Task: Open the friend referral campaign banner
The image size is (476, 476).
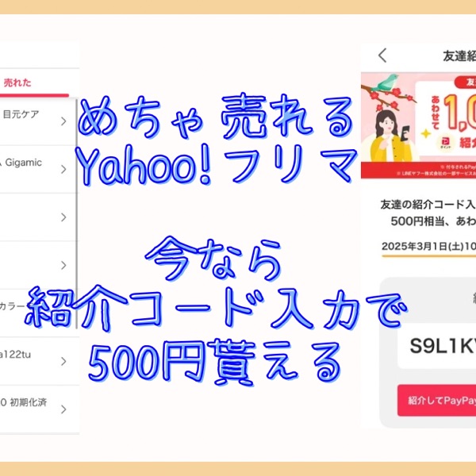Action: click(x=418, y=125)
